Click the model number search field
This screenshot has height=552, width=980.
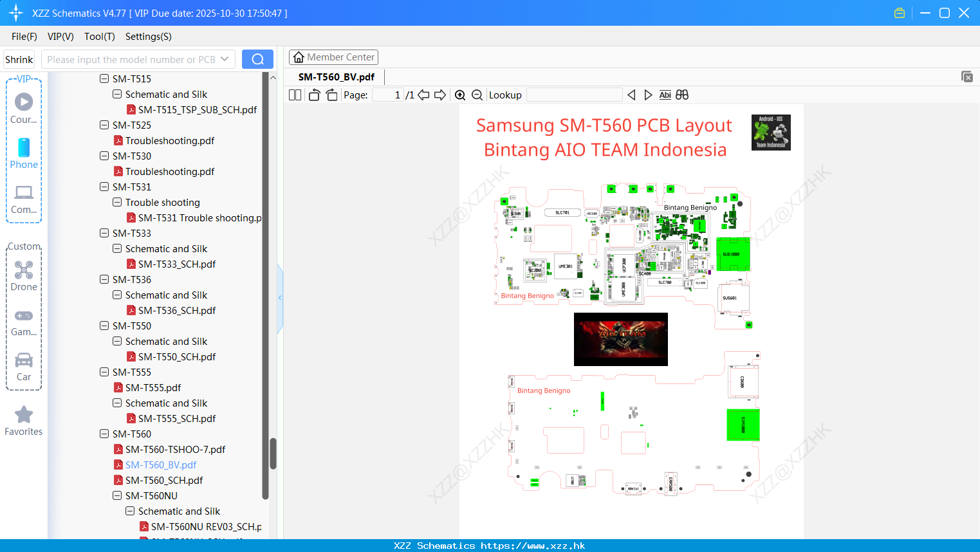(131, 59)
